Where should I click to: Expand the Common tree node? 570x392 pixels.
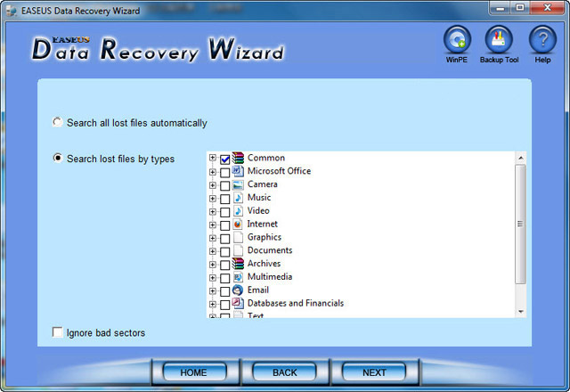[213, 159]
